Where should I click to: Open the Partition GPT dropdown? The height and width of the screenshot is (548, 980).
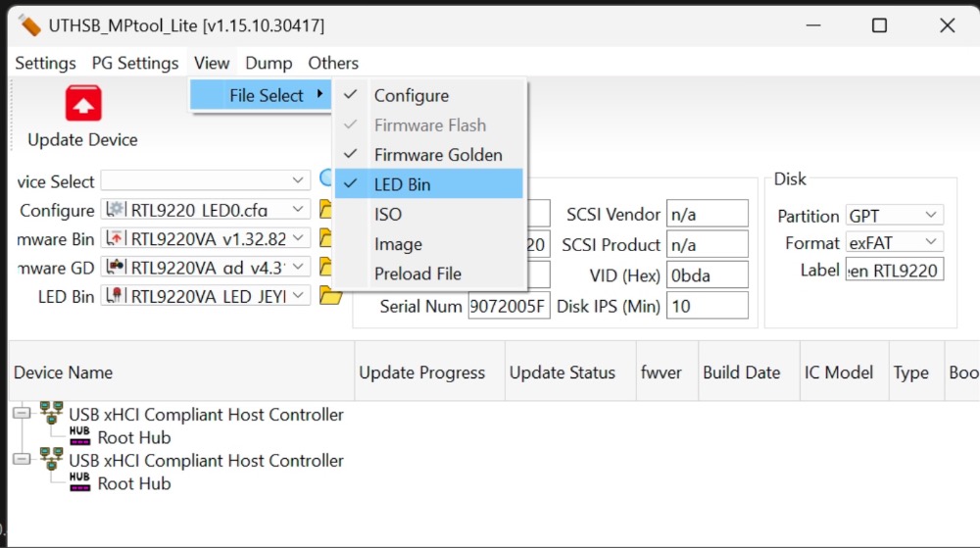895,216
